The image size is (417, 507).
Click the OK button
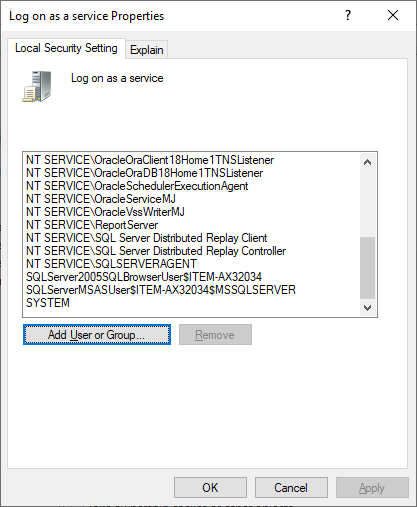coord(210,487)
